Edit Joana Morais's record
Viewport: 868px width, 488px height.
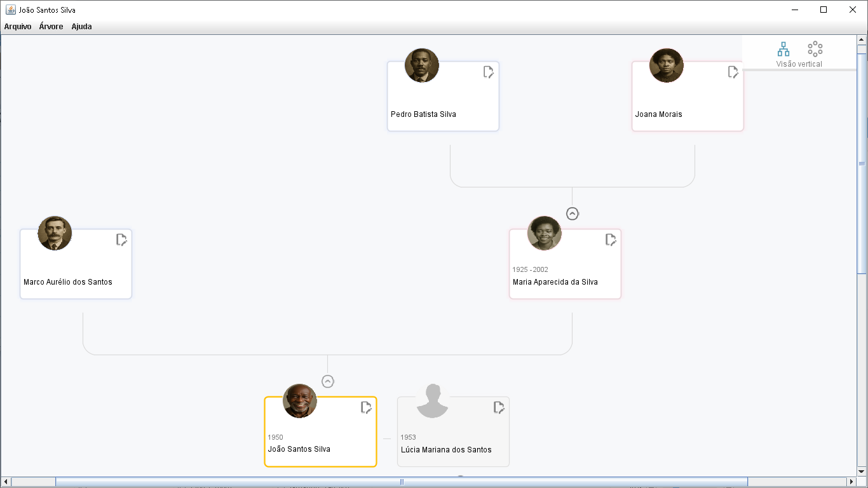point(733,72)
